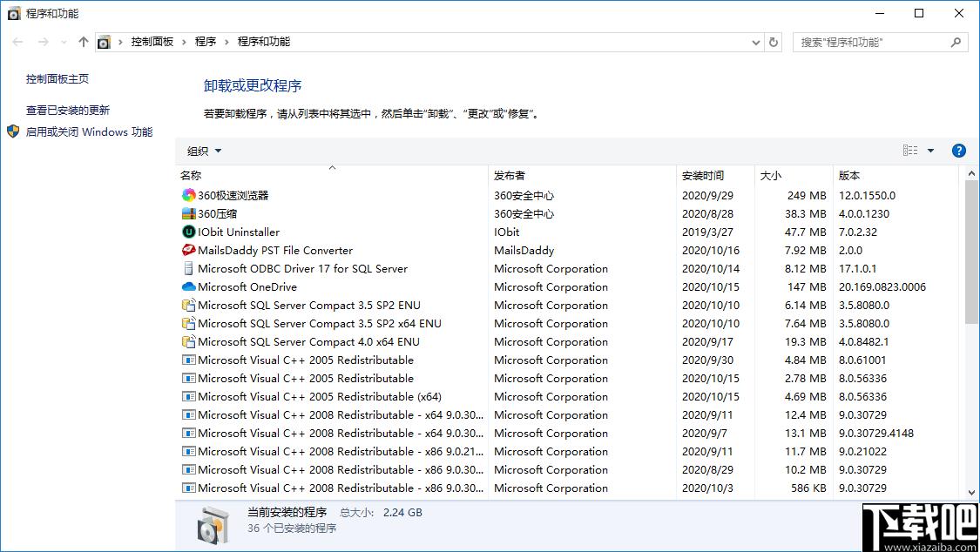Click the icon of Visual C++ 2008 x86 9.0.21022

click(x=188, y=452)
